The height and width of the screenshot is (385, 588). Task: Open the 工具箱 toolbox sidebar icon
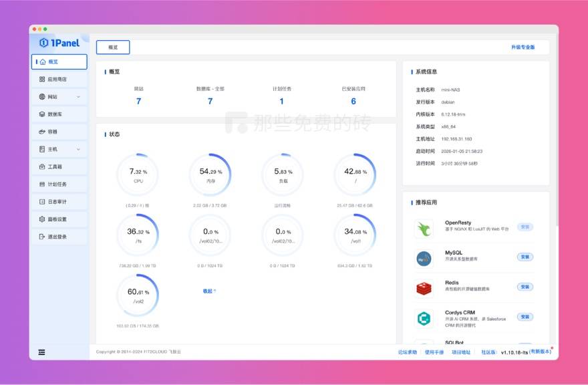point(42,166)
